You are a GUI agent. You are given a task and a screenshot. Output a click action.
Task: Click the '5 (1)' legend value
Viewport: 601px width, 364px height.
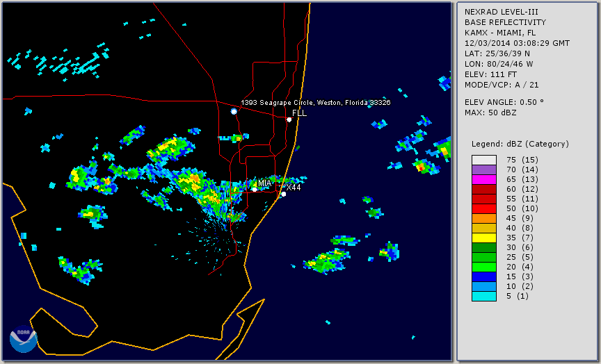click(x=518, y=296)
